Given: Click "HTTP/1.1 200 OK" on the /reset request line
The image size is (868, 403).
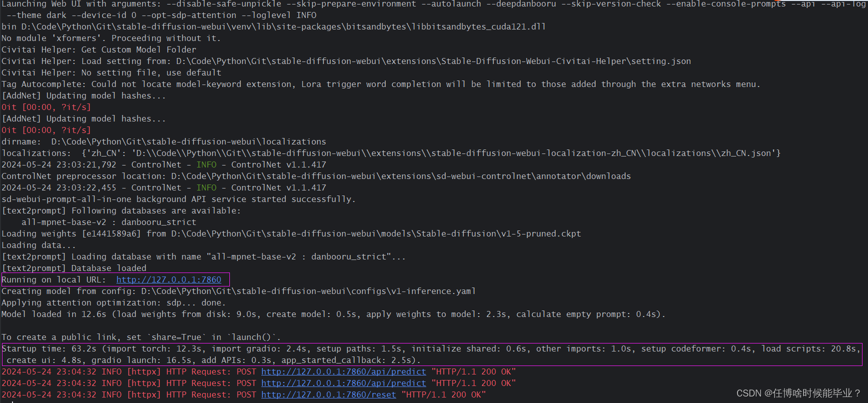Looking at the screenshot, I should point(444,394).
